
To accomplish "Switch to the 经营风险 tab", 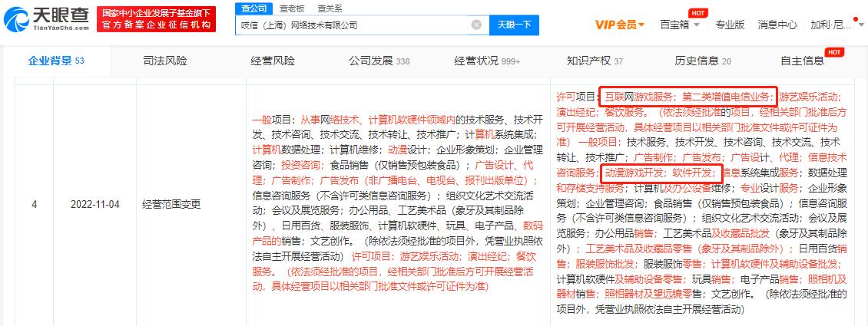I will pos(273,61).
